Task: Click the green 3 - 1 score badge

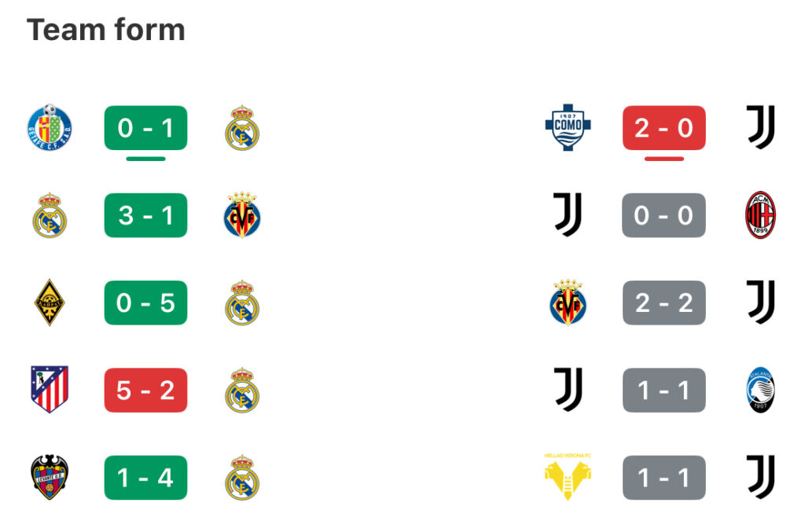Action: pos(145,215)
